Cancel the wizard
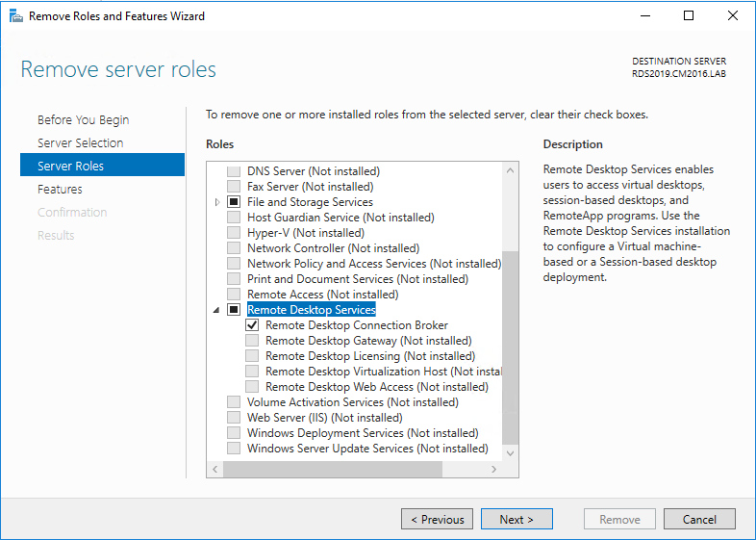 click(x=699, y=519)
